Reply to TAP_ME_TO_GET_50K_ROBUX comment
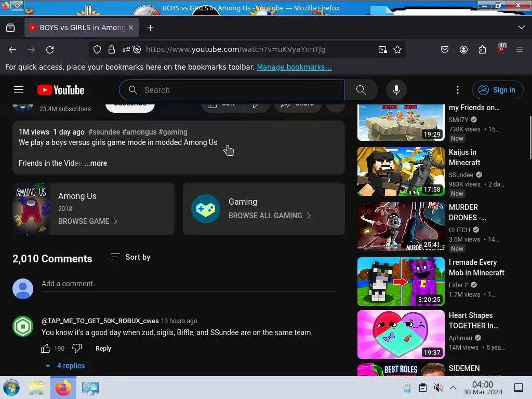This screenshot has height=399, width=532. click(x=103, y=349)
